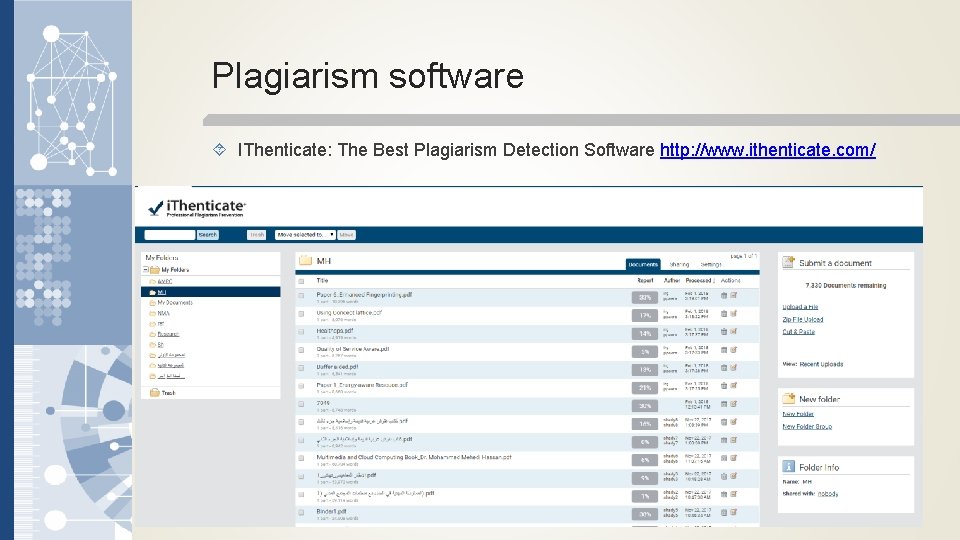
Task: Check the box for the 2016 document
Action: click(301, 404)
